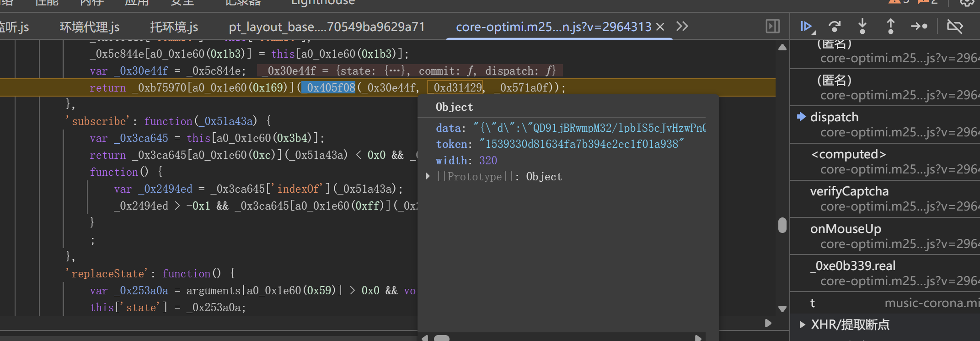Open the core-optimi link under onMouseUp
Screen dimensions: 980x341
900,244
